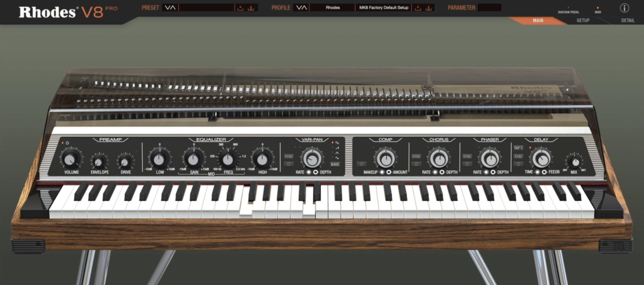Select Vari-Pan Rate ring selector
The image size is (644, 285).
point(308,172)
